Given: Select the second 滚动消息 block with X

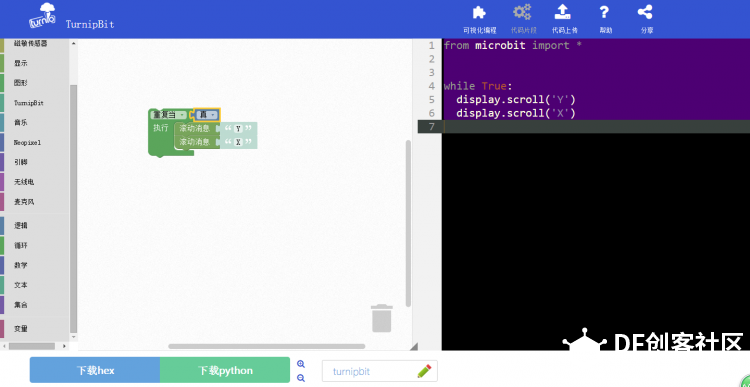Looking at the screenshot, I should coord(195,142).
